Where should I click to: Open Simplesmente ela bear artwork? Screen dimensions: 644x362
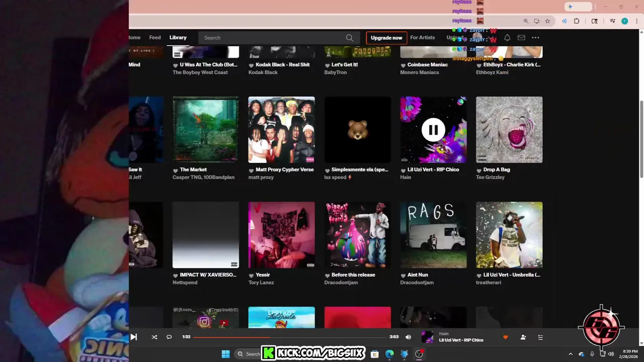(x=358, y=130)
